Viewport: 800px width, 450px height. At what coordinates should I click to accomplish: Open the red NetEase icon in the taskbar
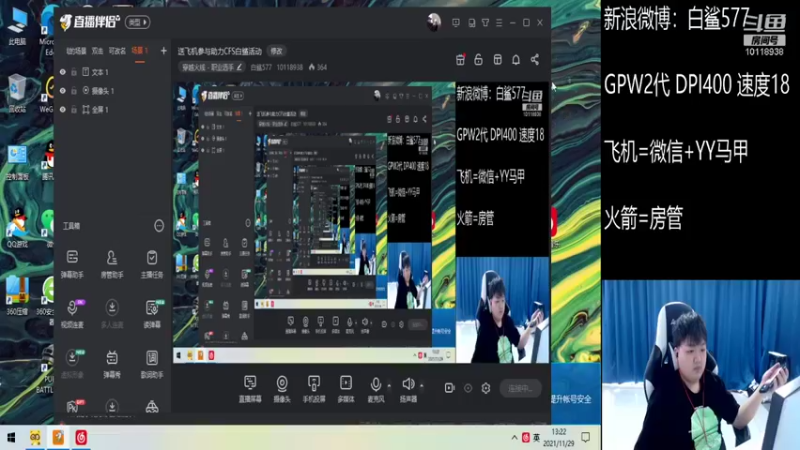(x=81, y=438)
